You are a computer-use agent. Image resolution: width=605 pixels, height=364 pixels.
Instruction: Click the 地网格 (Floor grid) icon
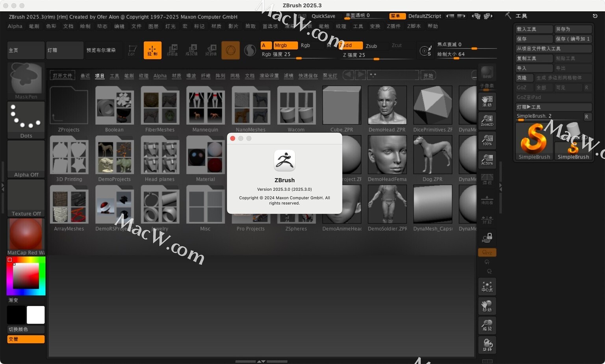pos(487,200)
